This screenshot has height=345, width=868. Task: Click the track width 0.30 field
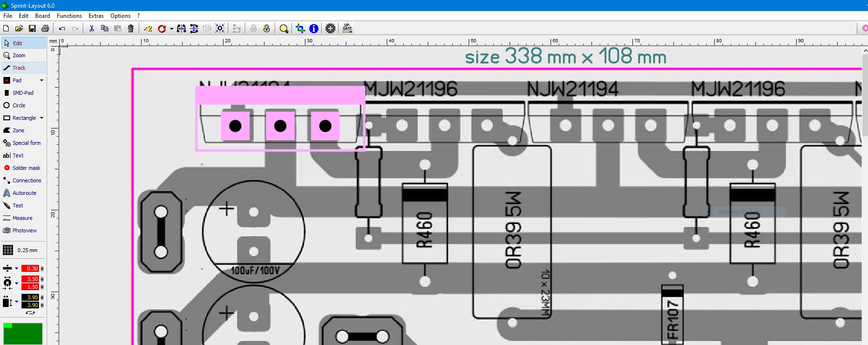pyautogui.click(x=30, y=268)
